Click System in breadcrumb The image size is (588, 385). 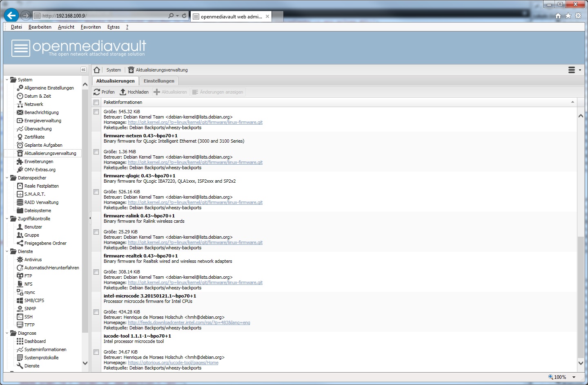click(114, 70)
